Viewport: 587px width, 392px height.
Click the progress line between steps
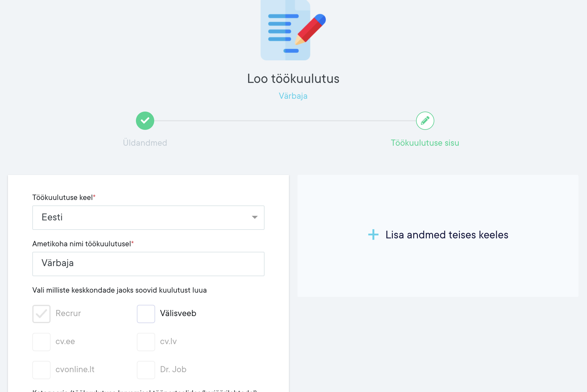[x=285, y=121]
